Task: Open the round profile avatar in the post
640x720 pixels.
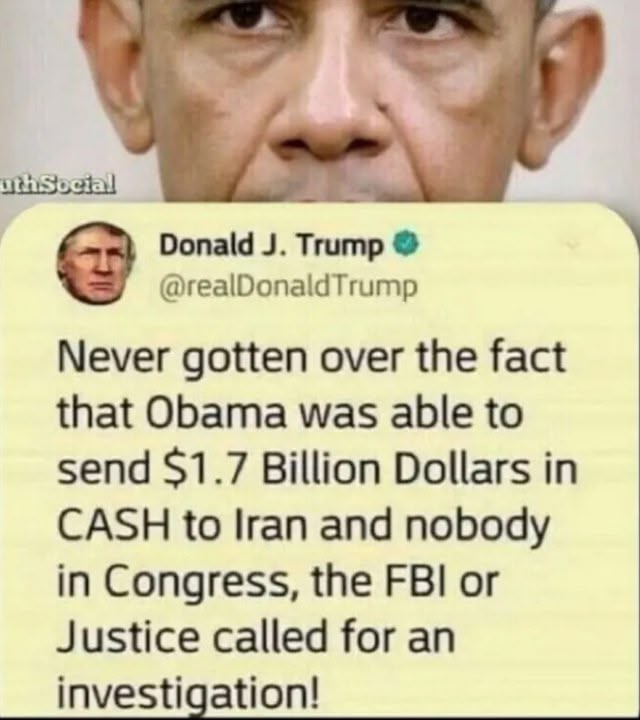Action: [96, 264]
